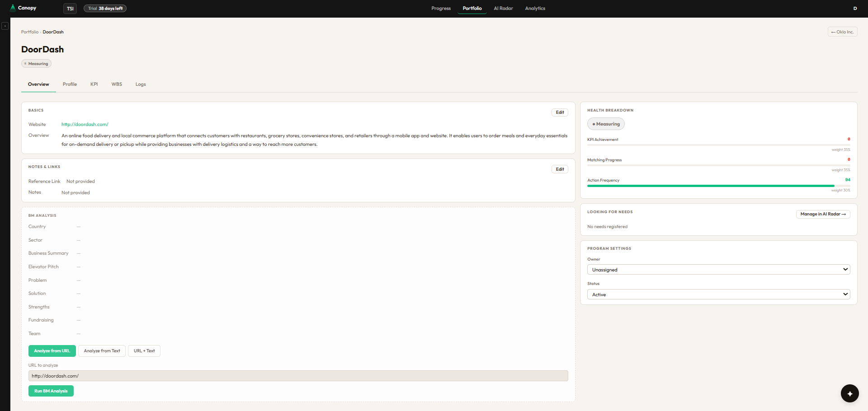Run the BM Analysis
Viewport: 868px width, 411px height.
pos(51,391)
